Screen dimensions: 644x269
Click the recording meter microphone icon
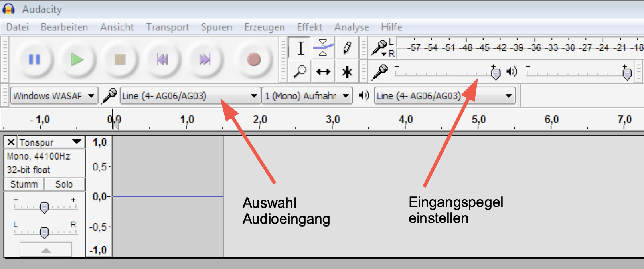(379, 48)
